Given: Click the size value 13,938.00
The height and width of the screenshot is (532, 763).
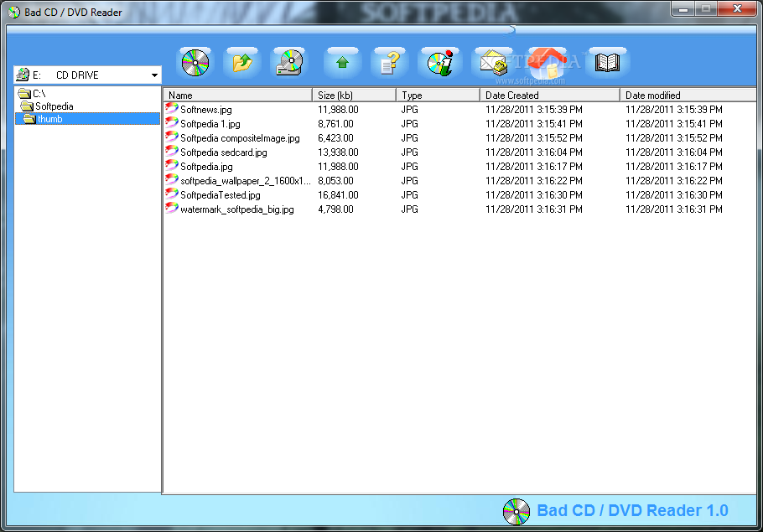Looking at the screenshot, I should (338, 152).
